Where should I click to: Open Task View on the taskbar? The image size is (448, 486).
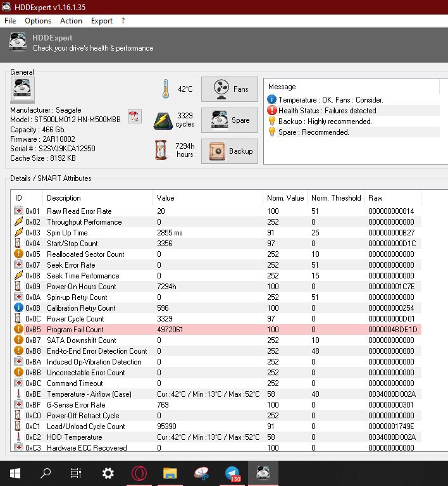point(76,473)
